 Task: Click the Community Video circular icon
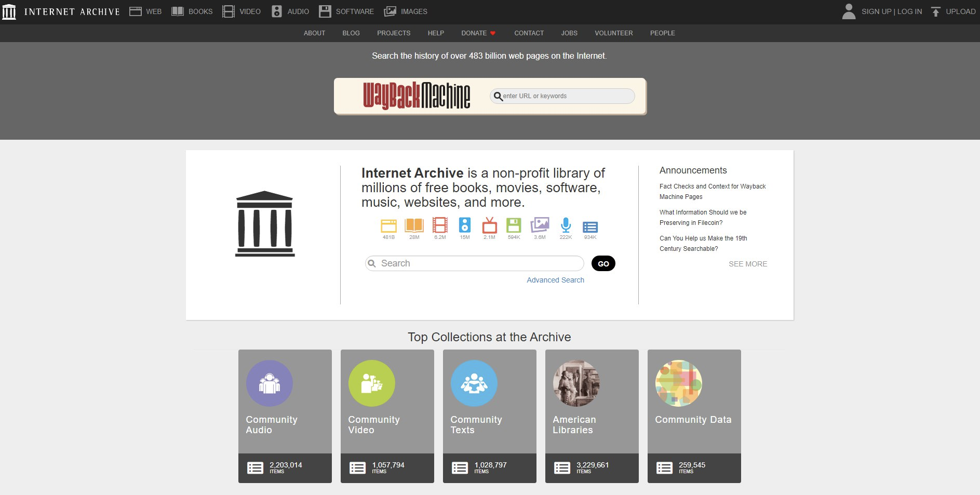(372, 383)
